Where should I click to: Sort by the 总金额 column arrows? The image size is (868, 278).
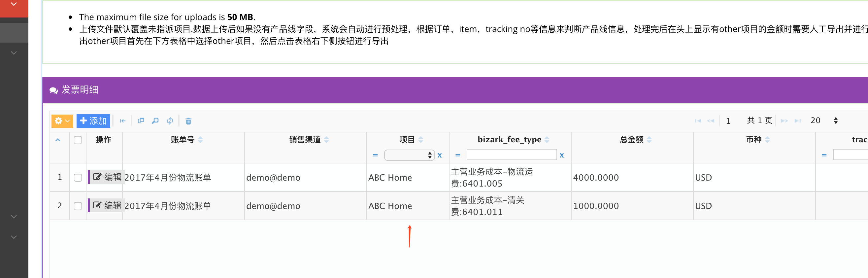(649, 140)
